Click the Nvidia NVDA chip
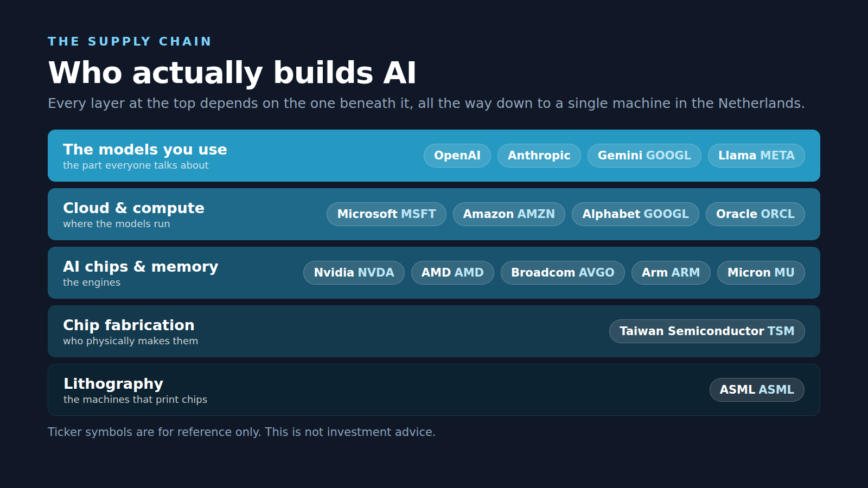The width and height of the screenshot is (868, 488). pos(354,273)
